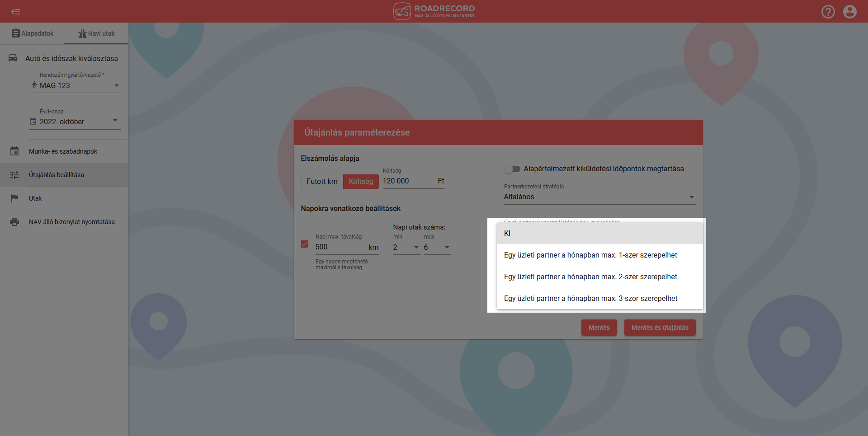868x436 pixels.
Task: Click the Autó és időszak kiválasztása heading
Action: (x=71, y=58)
